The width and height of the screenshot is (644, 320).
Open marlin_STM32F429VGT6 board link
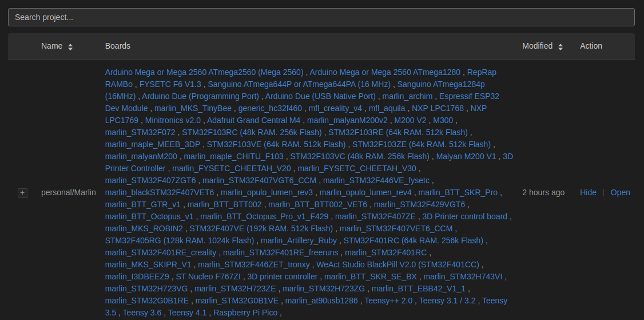[419, 205]
